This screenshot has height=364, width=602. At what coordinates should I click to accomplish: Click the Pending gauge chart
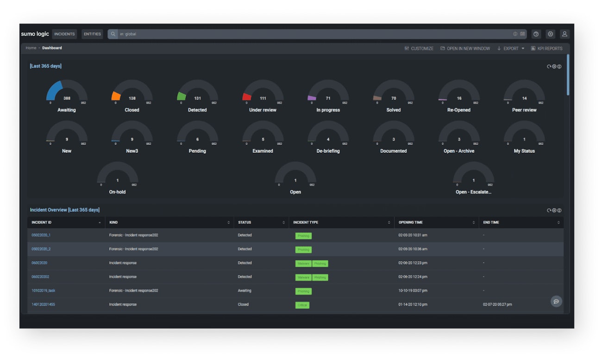click(x=197, y=133)
